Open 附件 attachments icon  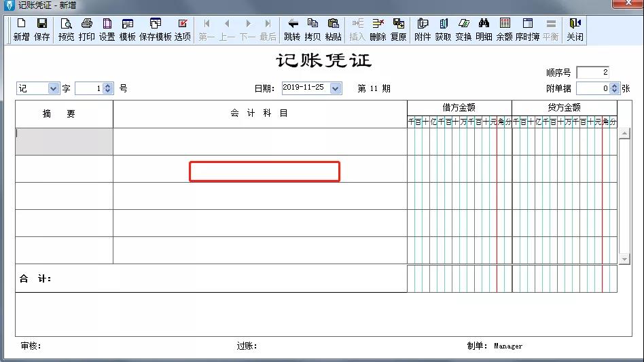pyautogui.click(x=423, y=29)
